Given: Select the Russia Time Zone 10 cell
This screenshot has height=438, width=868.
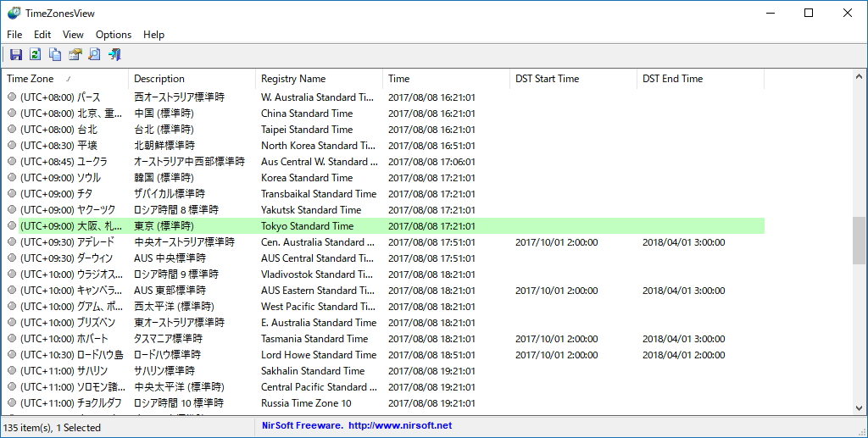Looking at the screenshot, I should pos(306,403).
